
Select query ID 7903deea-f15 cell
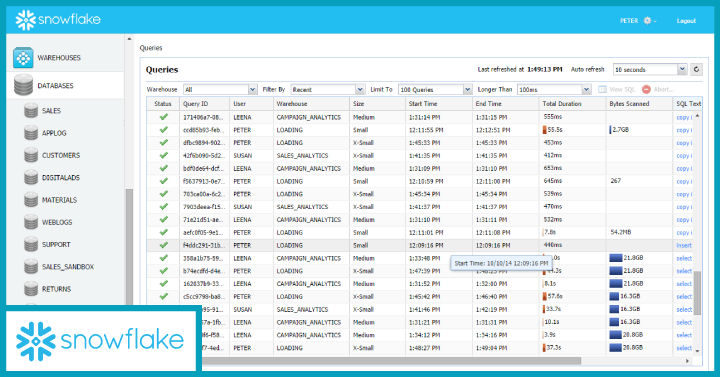coord(203,207)
